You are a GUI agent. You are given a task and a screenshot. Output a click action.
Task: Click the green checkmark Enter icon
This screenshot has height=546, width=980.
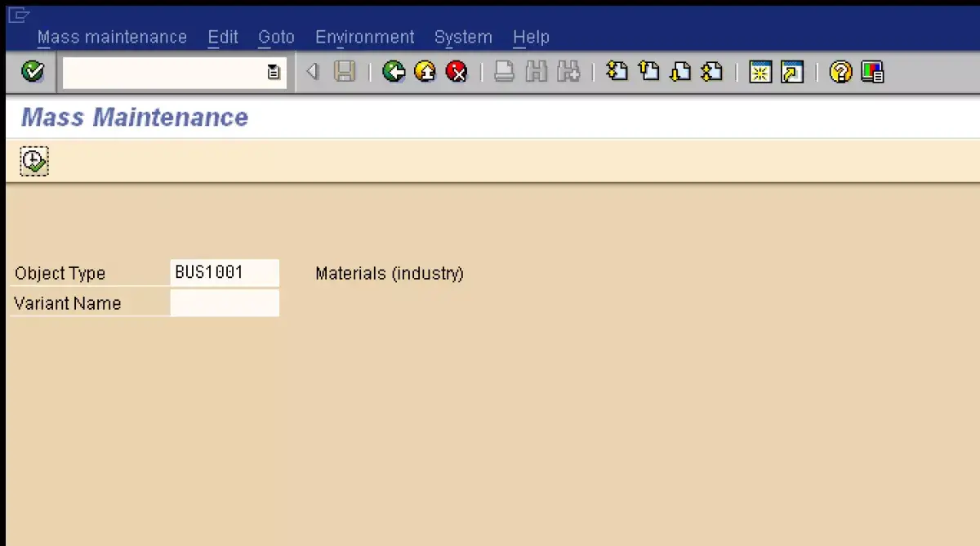(x=33, y=72)
